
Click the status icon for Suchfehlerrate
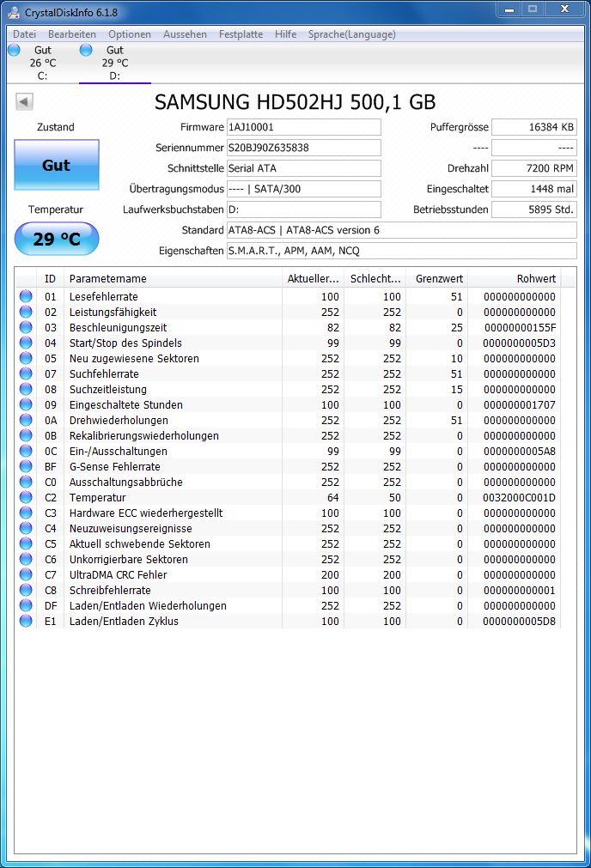coord(26,373)
